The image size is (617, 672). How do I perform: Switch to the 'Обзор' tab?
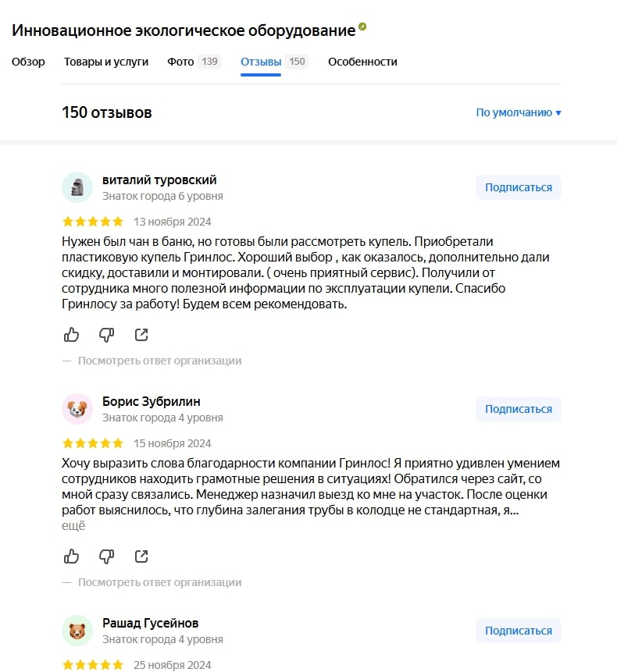tap(28, 62)
